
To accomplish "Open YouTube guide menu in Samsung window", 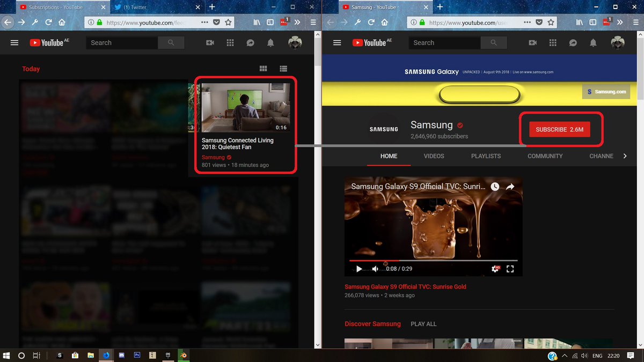I will click(337, 43).
